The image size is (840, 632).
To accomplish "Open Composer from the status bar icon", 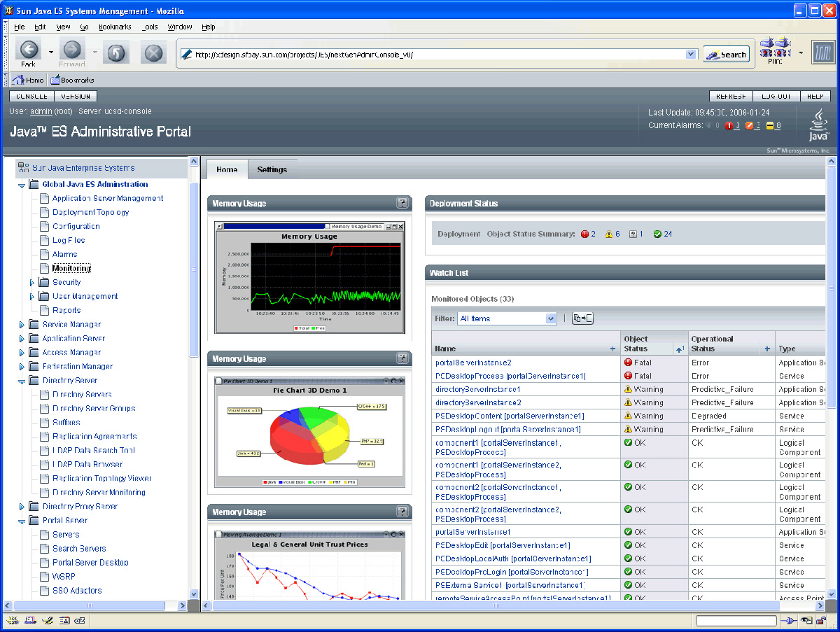I will [x=47, y=620].
